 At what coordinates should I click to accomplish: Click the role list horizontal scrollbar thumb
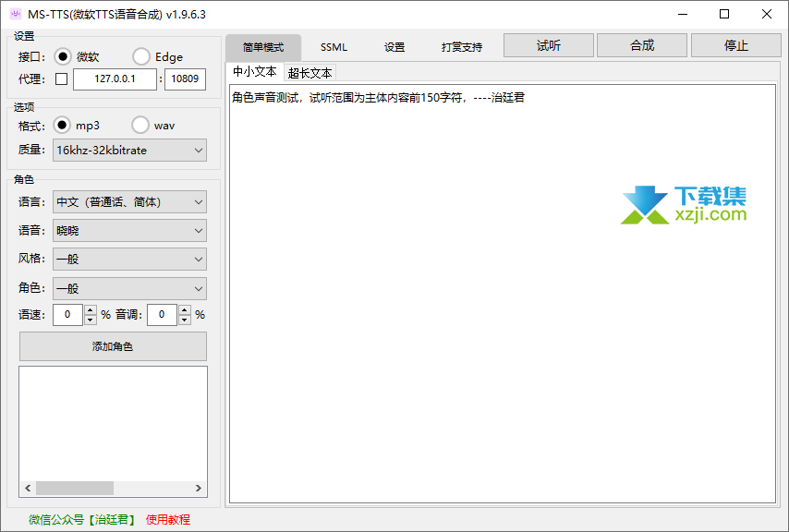[x=75, y=488]
